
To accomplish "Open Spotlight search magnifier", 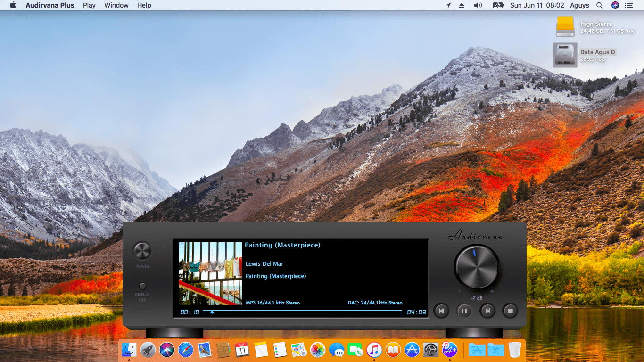I will 600,5.
